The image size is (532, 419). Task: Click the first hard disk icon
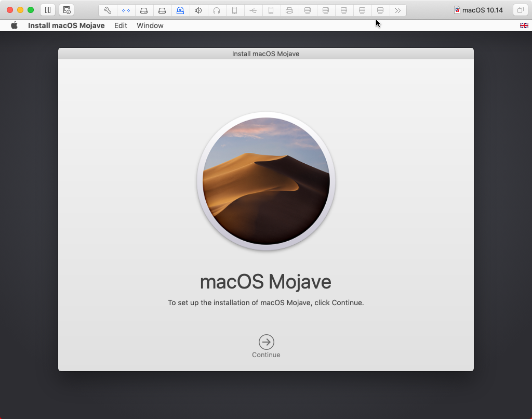tap(144, 10)
